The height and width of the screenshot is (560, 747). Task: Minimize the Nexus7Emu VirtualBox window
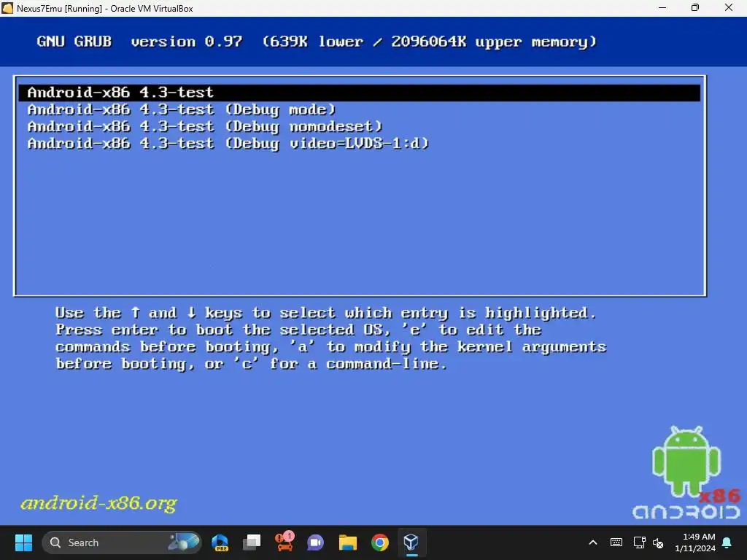[x=662, y=8]
